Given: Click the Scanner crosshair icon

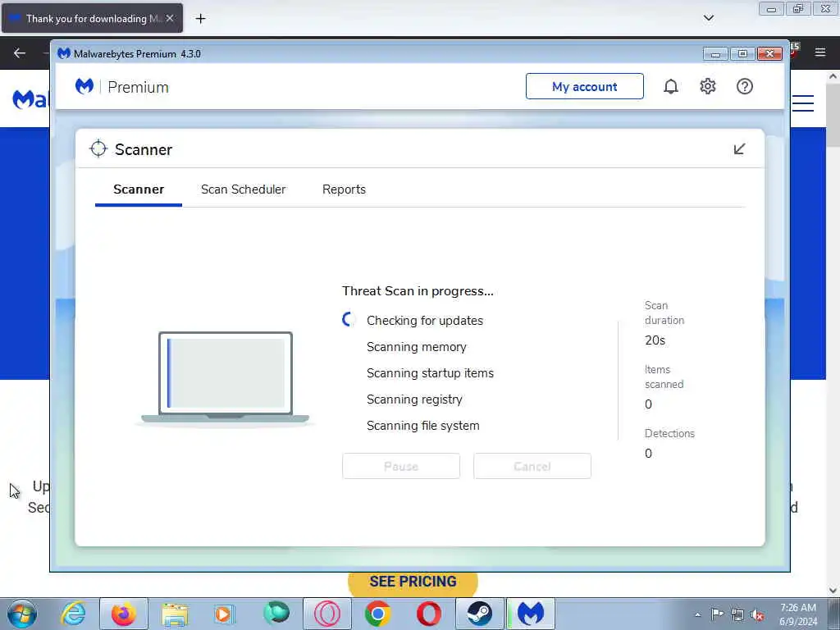Looking at the screenshot, I should click(98, 149).
